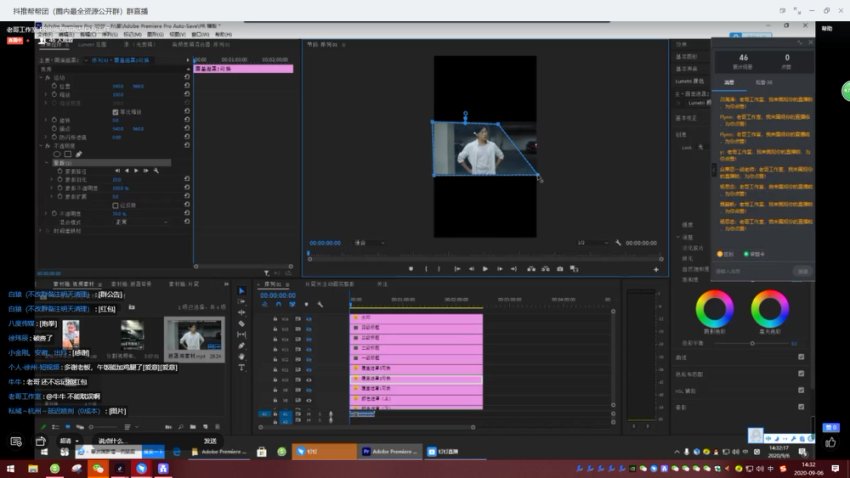Viewport: 850px width, 478px height.
Task: Toggle the Mask Path stopwatch
Action: 60,171
